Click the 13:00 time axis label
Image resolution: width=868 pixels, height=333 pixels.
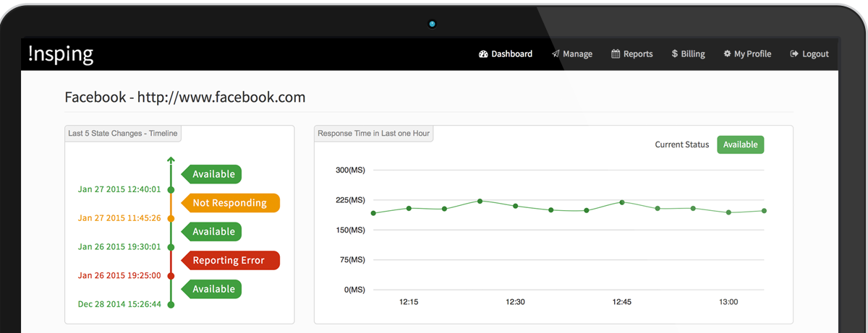[x=728, y=302]
